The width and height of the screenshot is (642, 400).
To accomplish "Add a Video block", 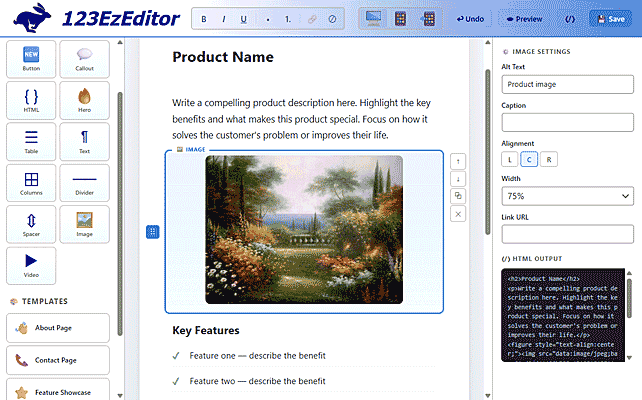I will [31, 266].
